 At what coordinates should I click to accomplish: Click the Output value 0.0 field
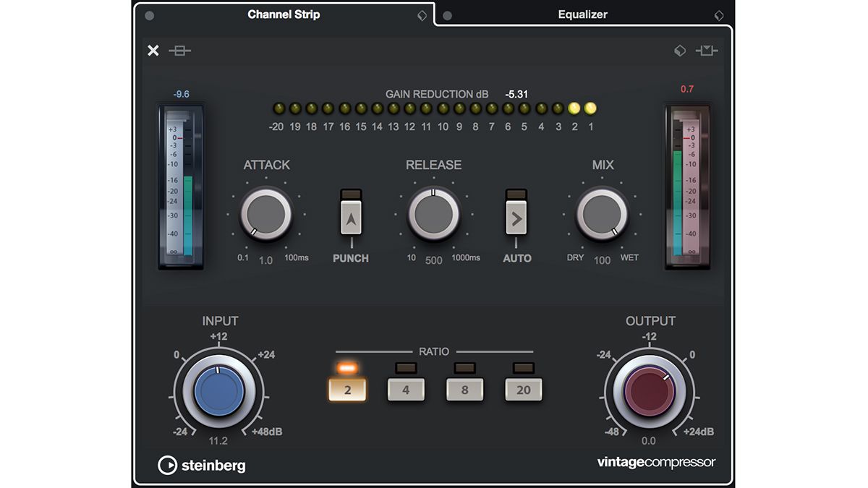(648, 440)
